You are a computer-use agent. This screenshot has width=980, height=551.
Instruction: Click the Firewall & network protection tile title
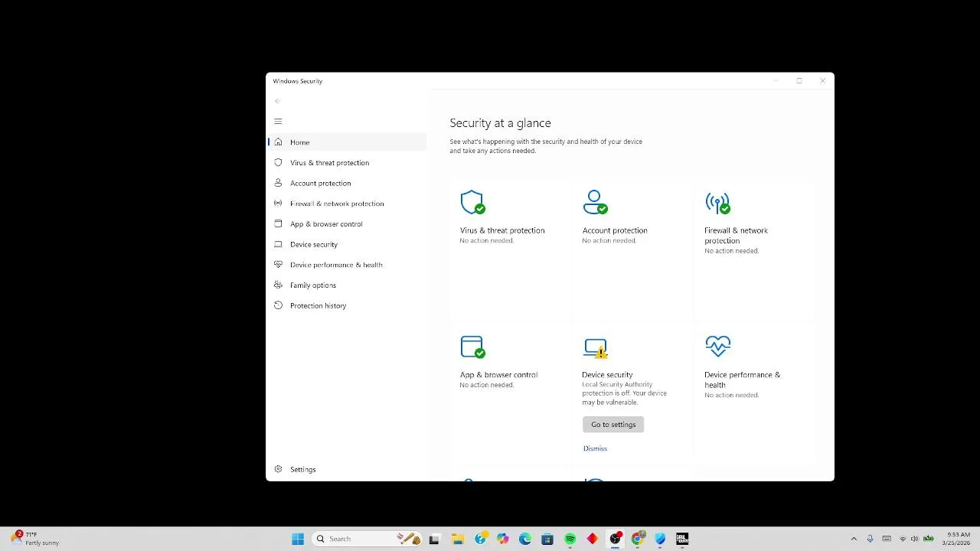click(x=736, y=236)
